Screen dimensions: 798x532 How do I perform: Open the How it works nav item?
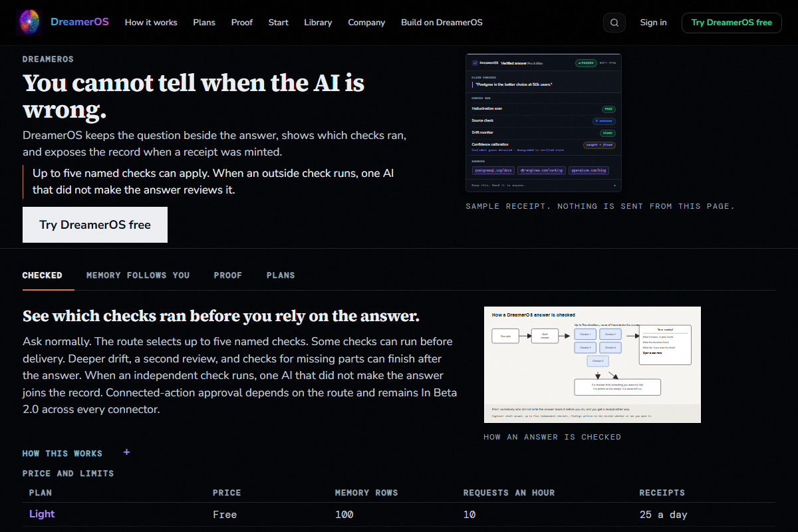[x=151, y=23]
